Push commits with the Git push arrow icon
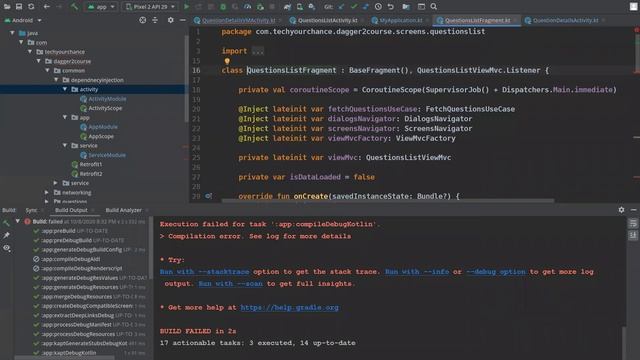Screen dimensions: 640x360 (365, 7)
